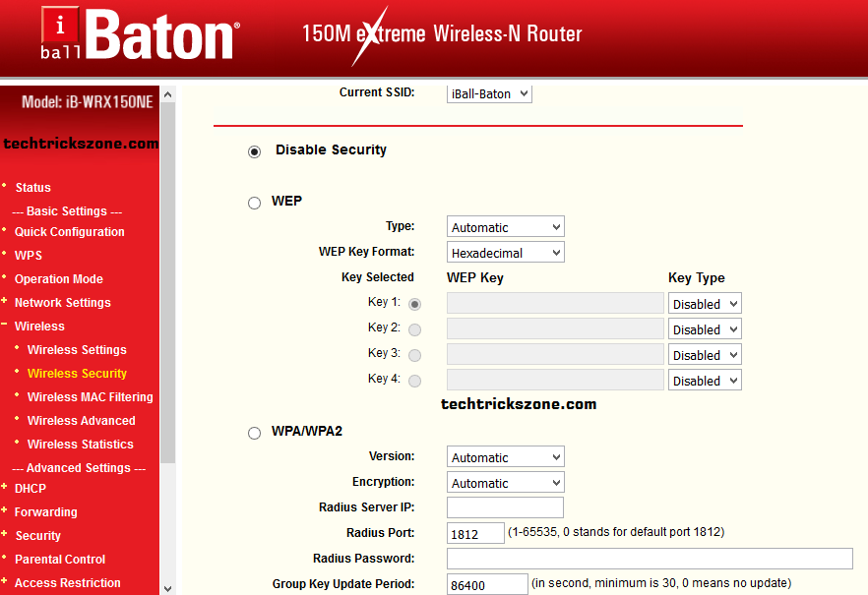Viewport: 868px width, 595px height.
Task: Choose the WPA/WPA2 security radio button
Action: click(x=254, y=433)
